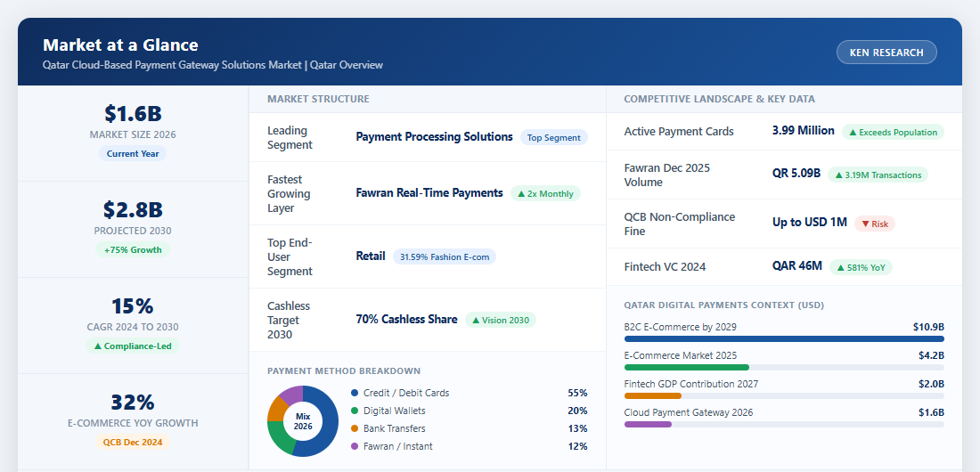Click the purple Fawran / Instant legend dot
Screen dimensions: 980x472
tap(355, 446)
